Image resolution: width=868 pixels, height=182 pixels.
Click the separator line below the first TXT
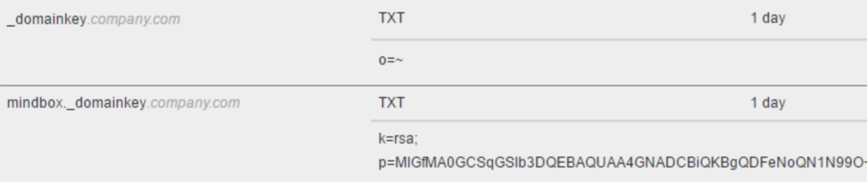619,40
